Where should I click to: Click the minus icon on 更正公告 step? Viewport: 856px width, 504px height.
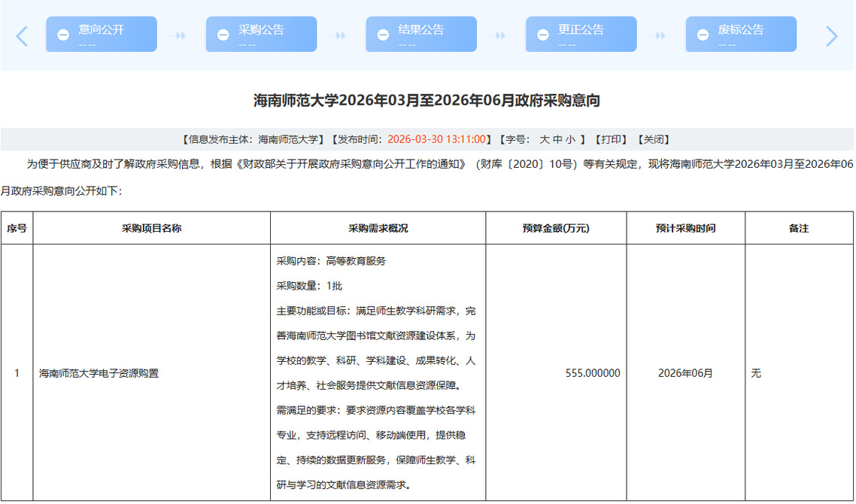click(x=543, y=35)
